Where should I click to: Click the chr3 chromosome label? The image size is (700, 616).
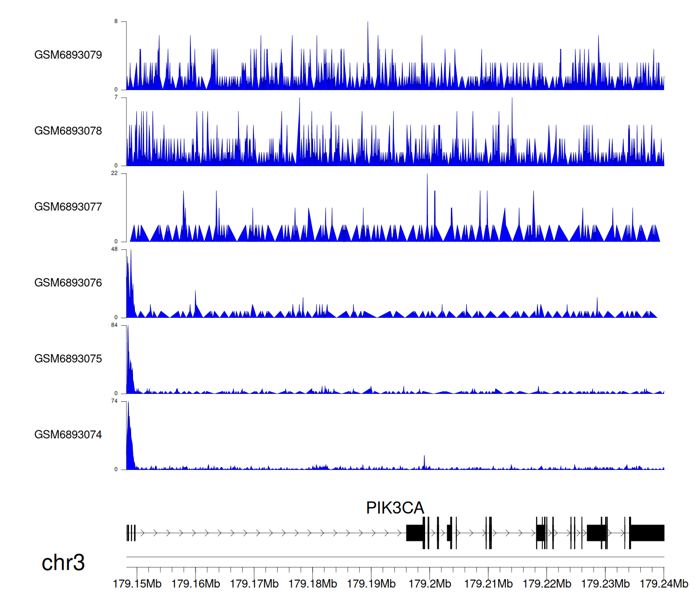point(63,563)
